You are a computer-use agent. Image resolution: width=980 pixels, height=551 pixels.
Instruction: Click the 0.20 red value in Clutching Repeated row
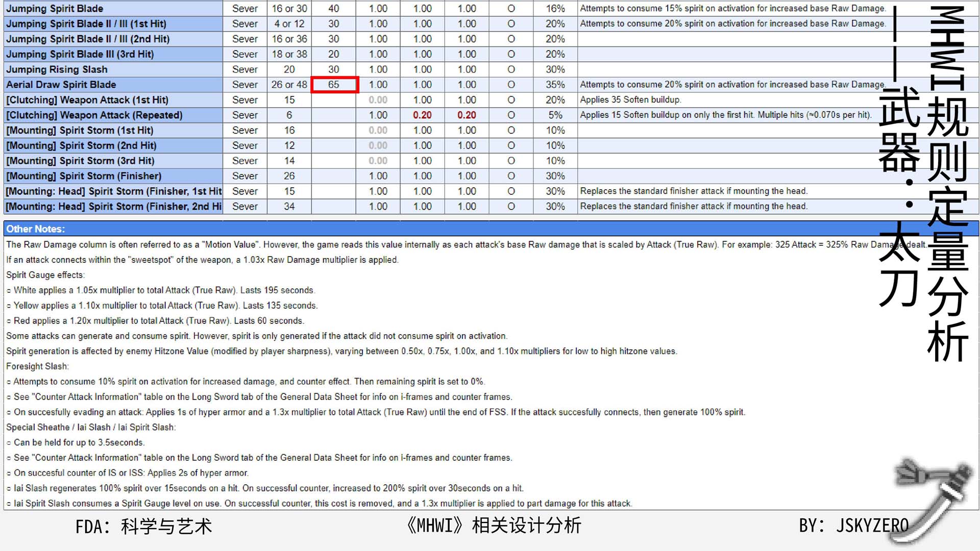[x=422, y=115]
